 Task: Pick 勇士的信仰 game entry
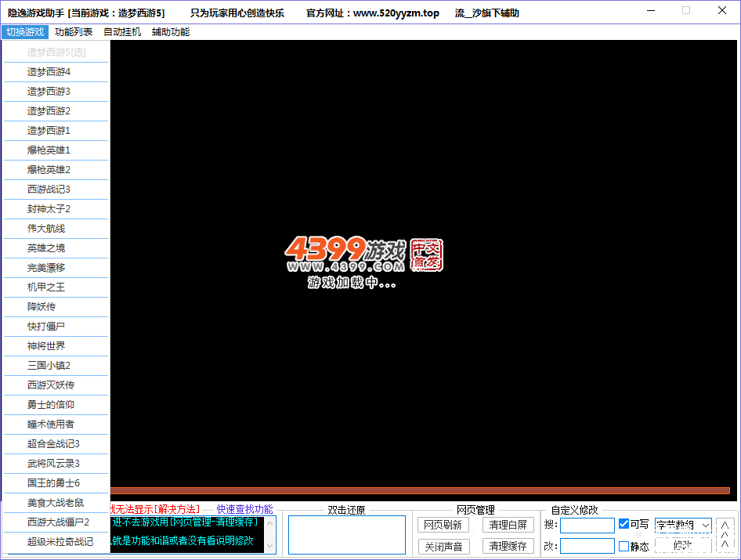pos(56,405)
